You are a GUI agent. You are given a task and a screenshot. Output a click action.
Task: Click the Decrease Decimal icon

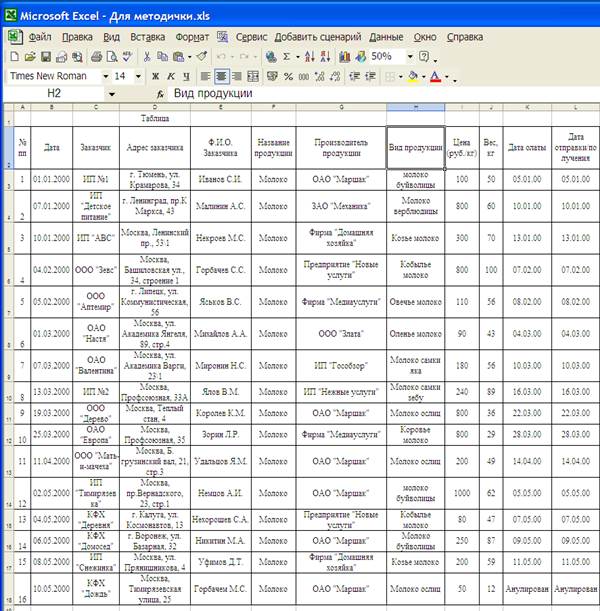pyautogui.click(x=335, y=76)
